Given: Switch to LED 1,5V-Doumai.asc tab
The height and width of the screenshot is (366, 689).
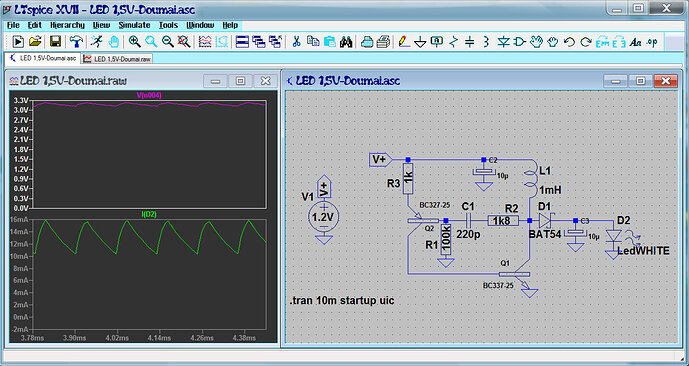Looking at the screenshot, I should tap(44, 58).
